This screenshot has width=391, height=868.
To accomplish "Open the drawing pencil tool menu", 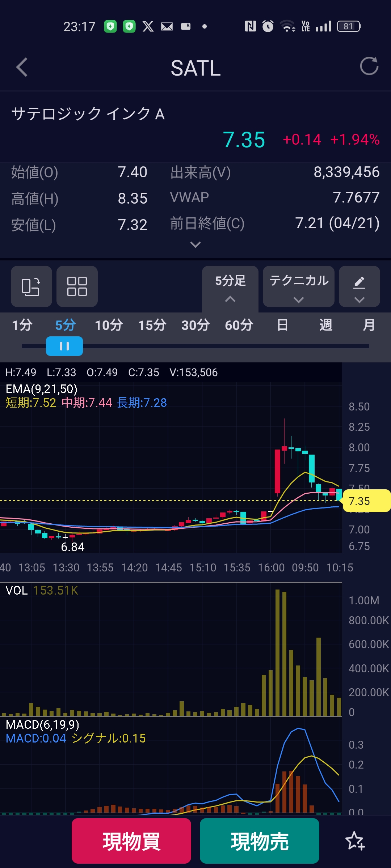I will (359, 286).
